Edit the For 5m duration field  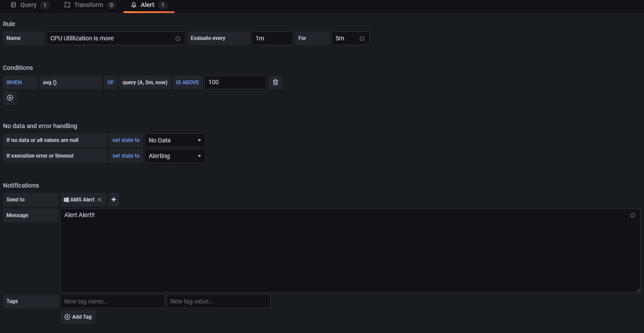pos(350,38)
